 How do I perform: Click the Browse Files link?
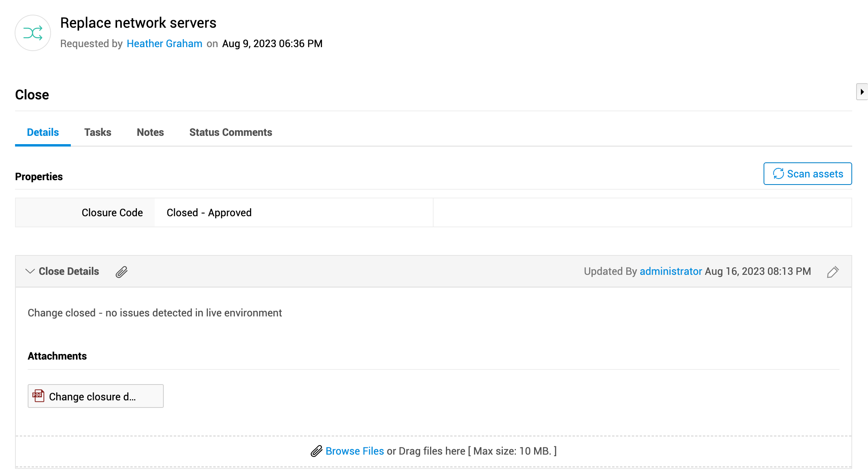tap(354, 451)
